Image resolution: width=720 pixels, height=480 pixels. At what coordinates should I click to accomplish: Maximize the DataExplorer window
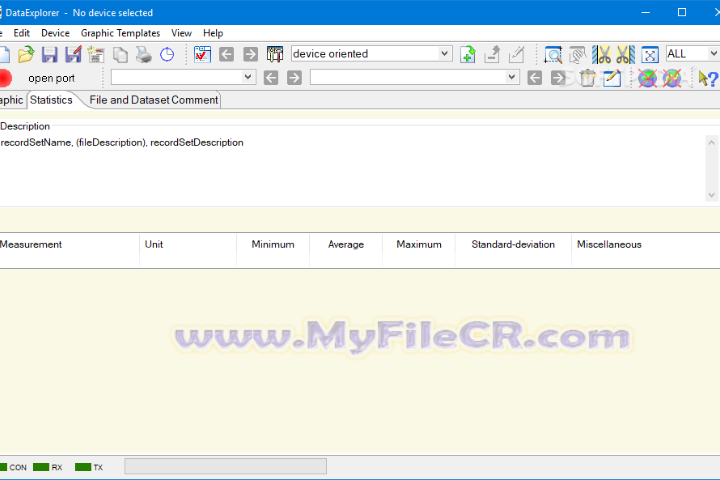click(682, 12)
